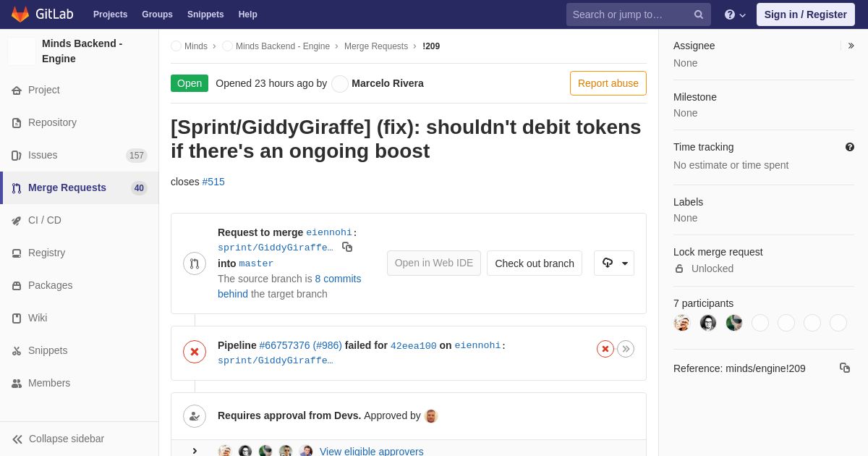The image size is (868, 456).
Task: Go to Merge Requests breadcrumb link
Action: coord(376,46)
